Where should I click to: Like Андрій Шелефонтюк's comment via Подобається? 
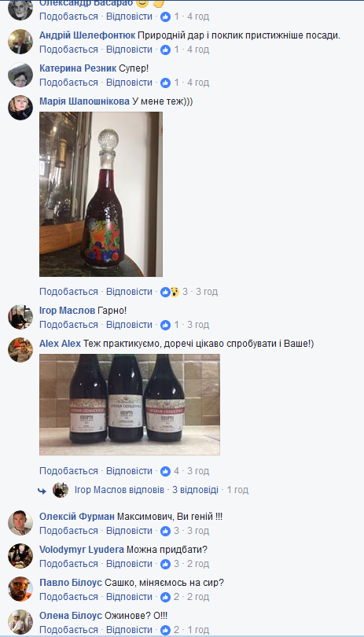[68, 50]
